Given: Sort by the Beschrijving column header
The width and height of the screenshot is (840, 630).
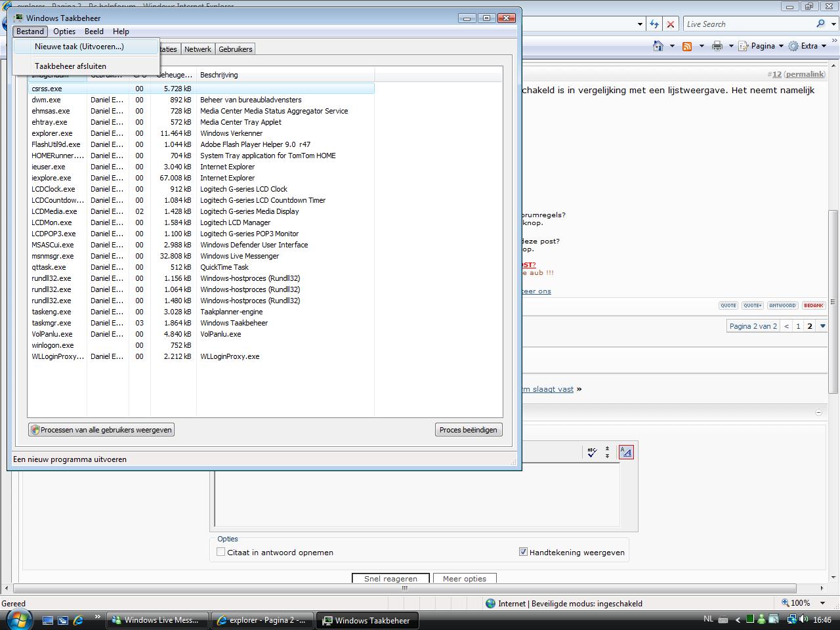Looking at the screenshot, I should point(285,75).
